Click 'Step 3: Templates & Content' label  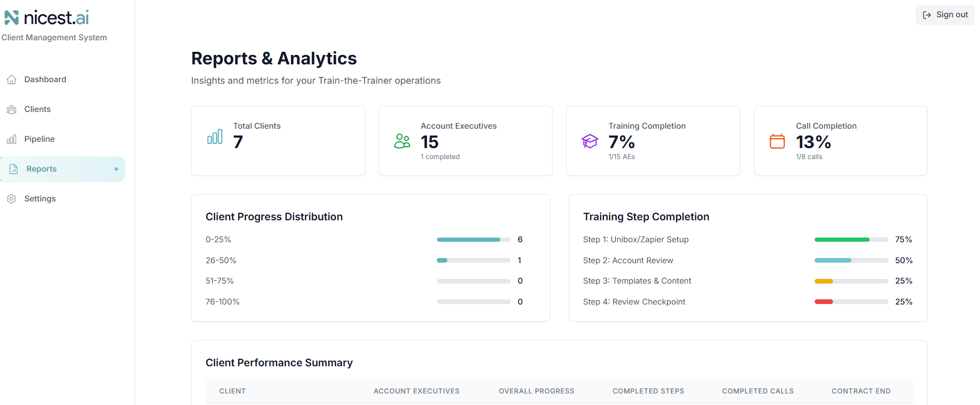pos(637,281)
